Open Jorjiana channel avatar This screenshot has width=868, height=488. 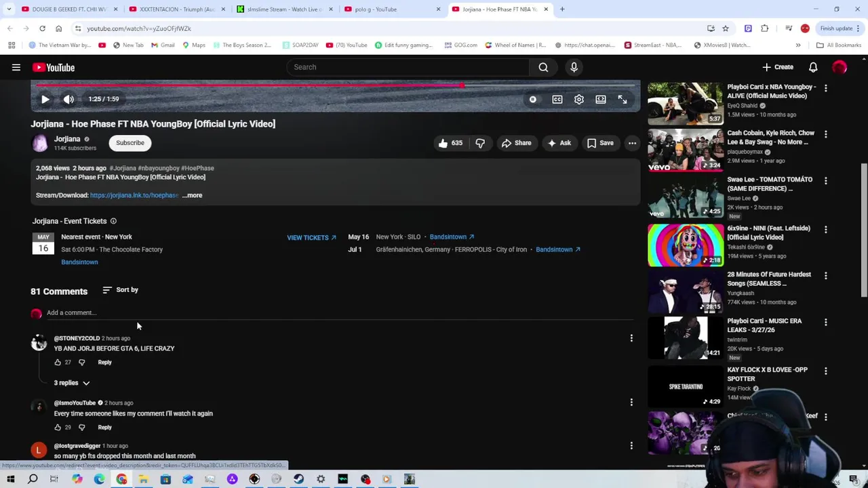click(40, 143)
